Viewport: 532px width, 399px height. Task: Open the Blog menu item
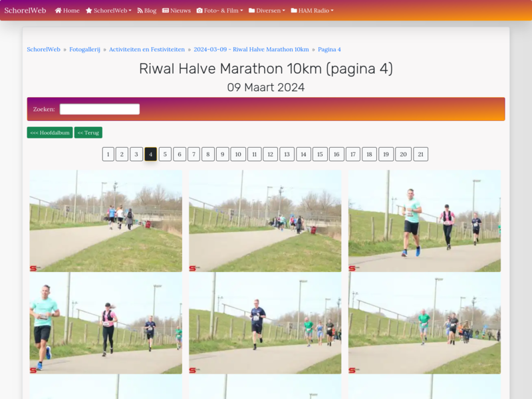point(146,11)
